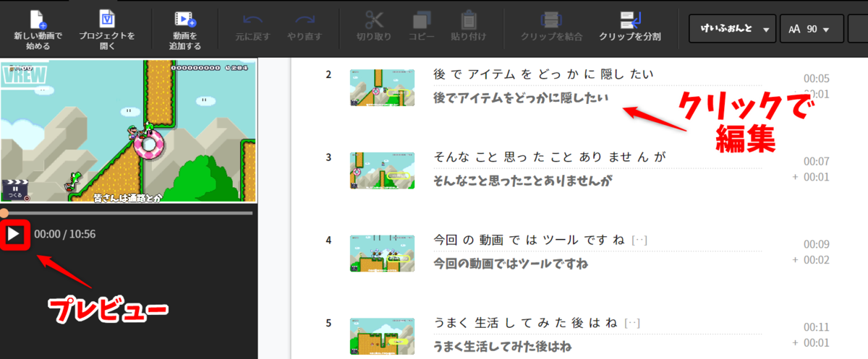Click the silence marker ending clip 5
Viewport: 868px width, 359px height.
point(632,323)
